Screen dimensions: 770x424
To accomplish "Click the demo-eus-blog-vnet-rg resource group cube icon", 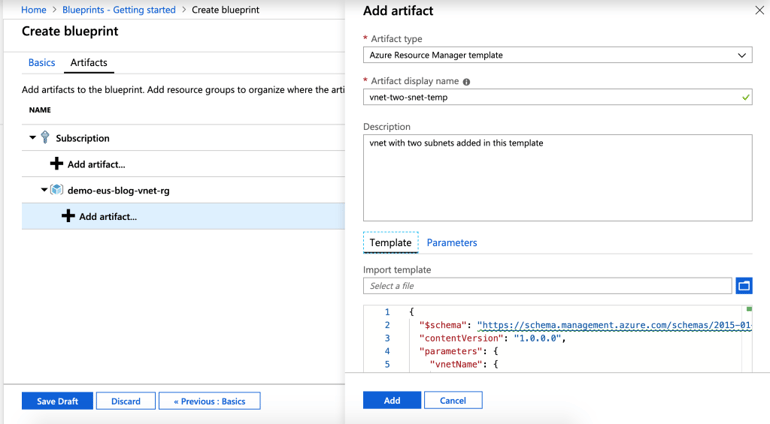I will [57, 190].
